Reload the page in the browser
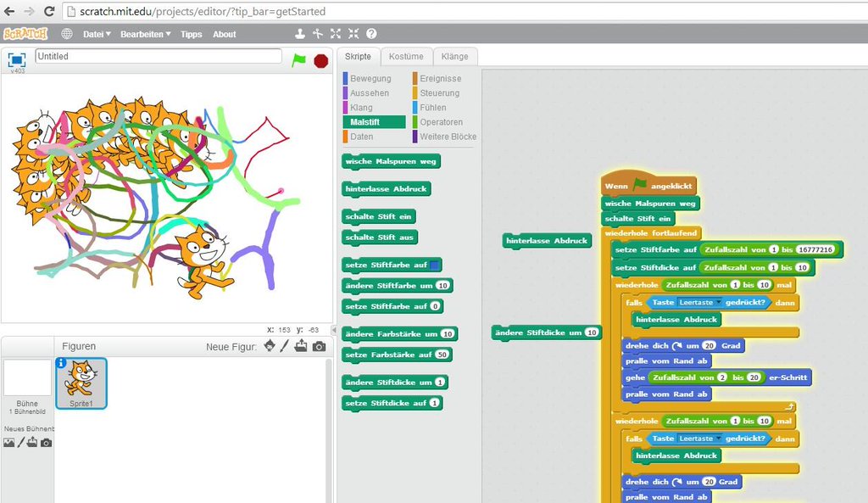The height and width of the screenshot is (503, 868). coord(49,11)
